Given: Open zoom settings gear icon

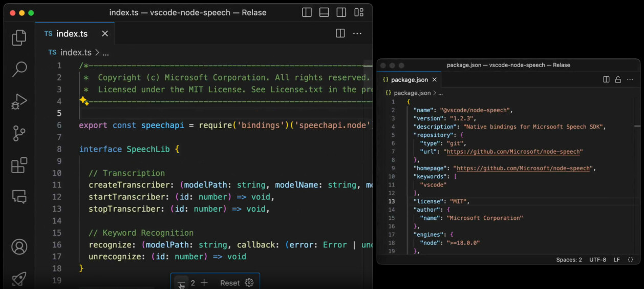Looking at the screenshot, I should click(249, 283).
